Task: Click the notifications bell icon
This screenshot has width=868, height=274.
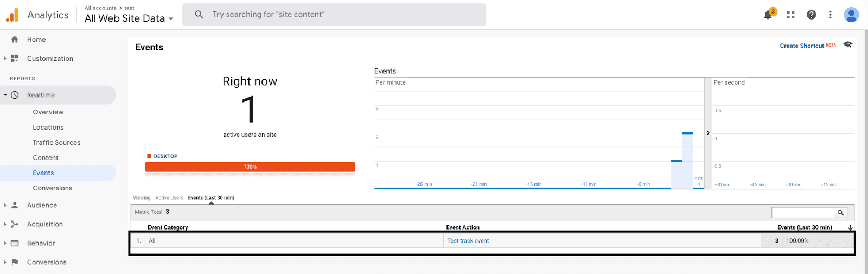Action: (768, 15)
